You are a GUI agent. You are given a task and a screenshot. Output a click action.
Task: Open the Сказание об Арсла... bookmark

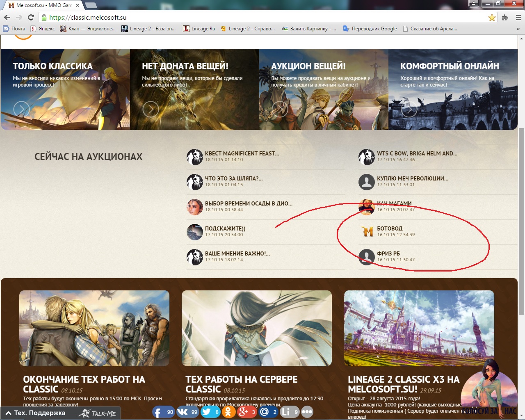pyautogui.click(x=430, y=29)
